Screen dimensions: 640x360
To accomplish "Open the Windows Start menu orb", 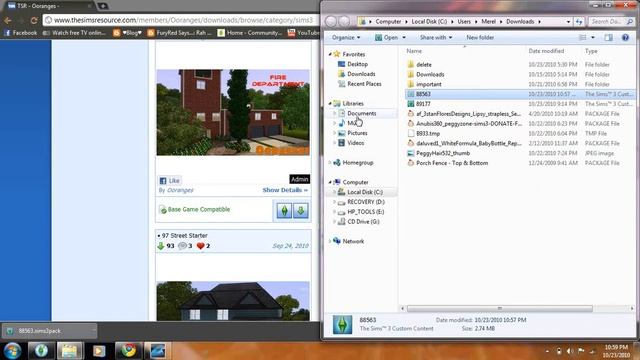I will tap(12, 351).
